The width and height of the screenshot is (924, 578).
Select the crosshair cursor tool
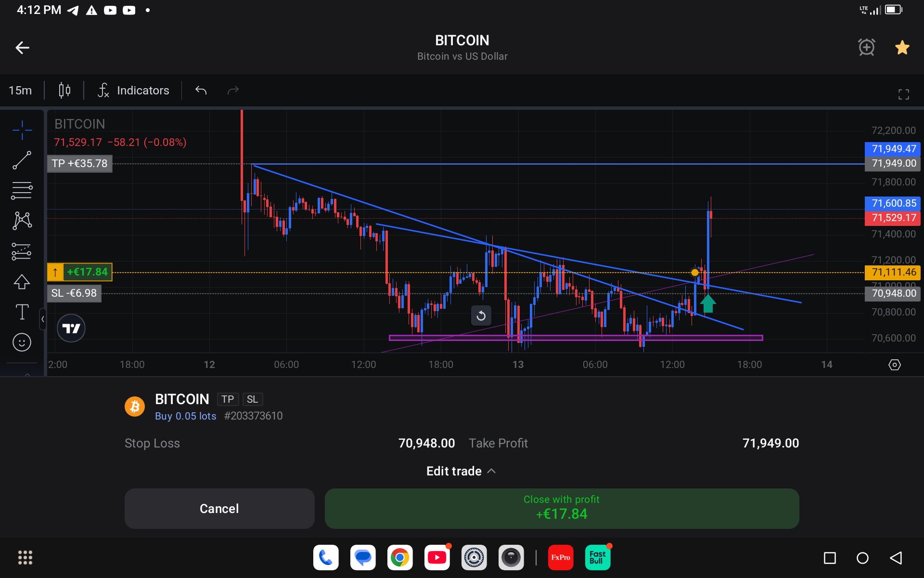22,130
